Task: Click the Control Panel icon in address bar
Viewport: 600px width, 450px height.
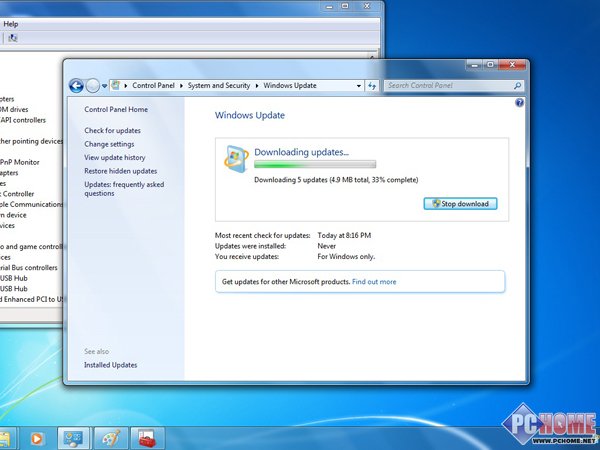Action: tap(116, 85)
